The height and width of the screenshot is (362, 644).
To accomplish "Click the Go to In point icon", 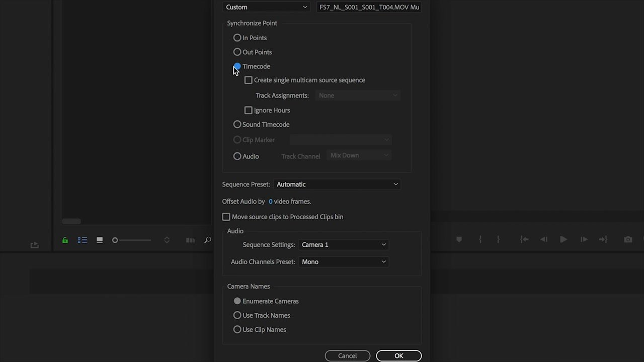I will coord(524,240).
